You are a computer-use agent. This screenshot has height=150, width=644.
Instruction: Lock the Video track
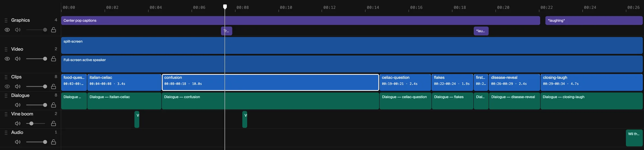tap(53, 59)
